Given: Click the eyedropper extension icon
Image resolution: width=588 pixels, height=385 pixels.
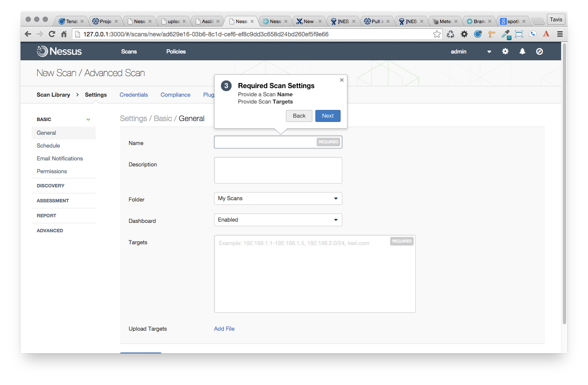Looking at the screenshot, I should (506, 34).
